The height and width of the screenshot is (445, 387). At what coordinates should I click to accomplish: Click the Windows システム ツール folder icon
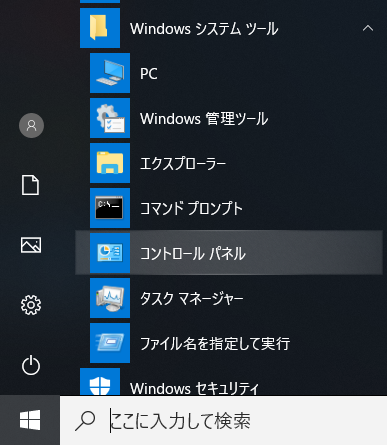click(x=100, y=28)
